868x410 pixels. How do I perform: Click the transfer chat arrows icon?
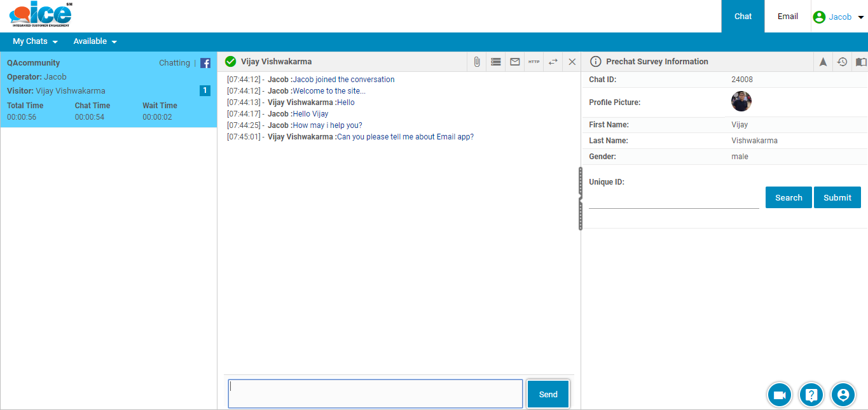[553, 62]
